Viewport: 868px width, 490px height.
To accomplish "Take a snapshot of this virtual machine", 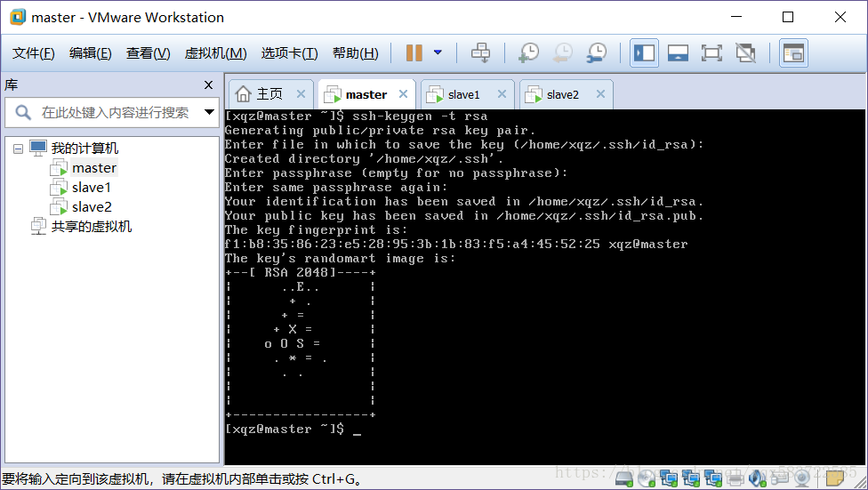I will [x=529, y=53].
